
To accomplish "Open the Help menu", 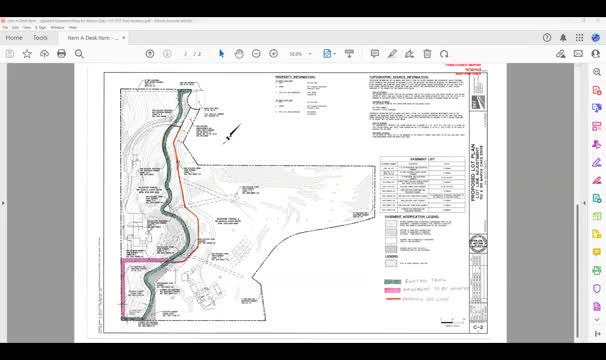I will [x=73, y=27].
